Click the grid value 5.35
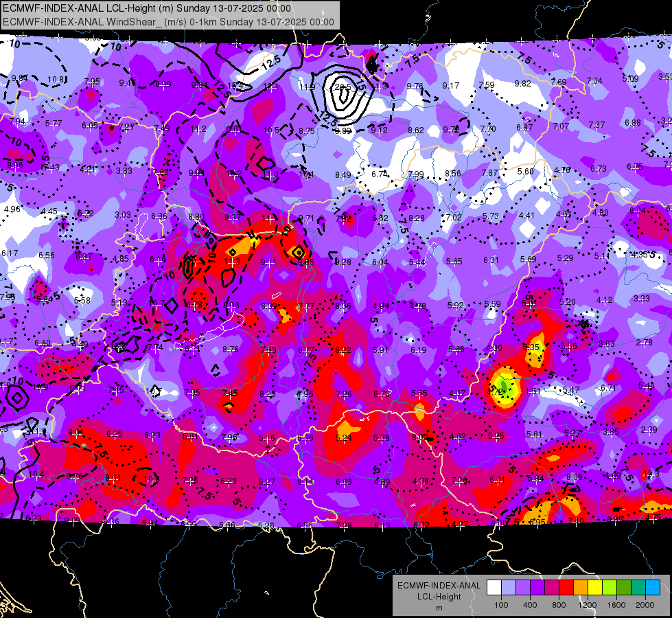 click(x=531, y=347)
